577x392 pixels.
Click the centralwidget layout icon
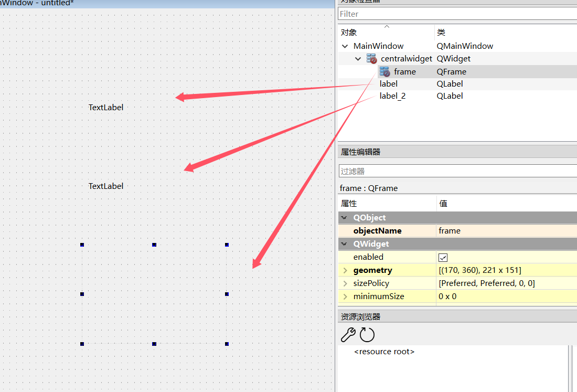372,59
